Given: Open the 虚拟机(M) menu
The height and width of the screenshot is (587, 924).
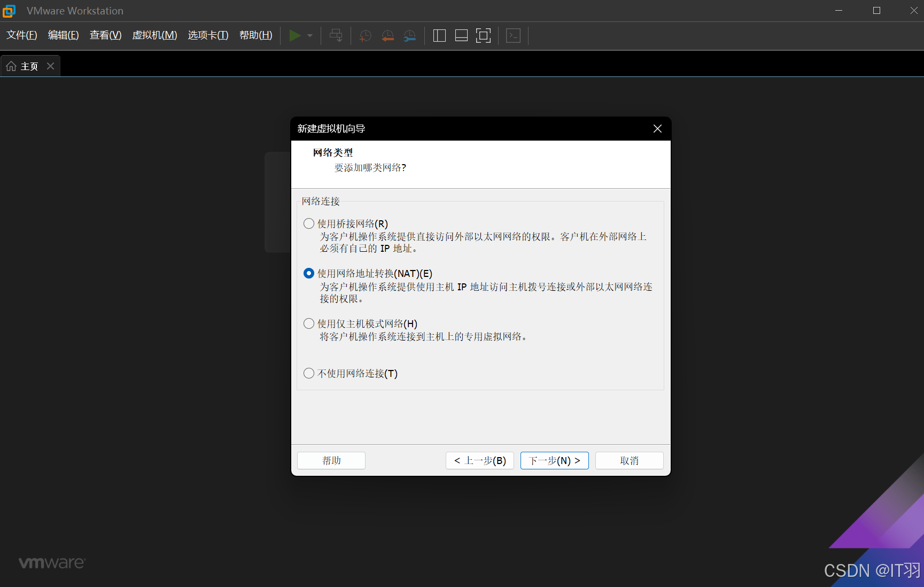Looking at the screenshot, I should tap(155, 35).
